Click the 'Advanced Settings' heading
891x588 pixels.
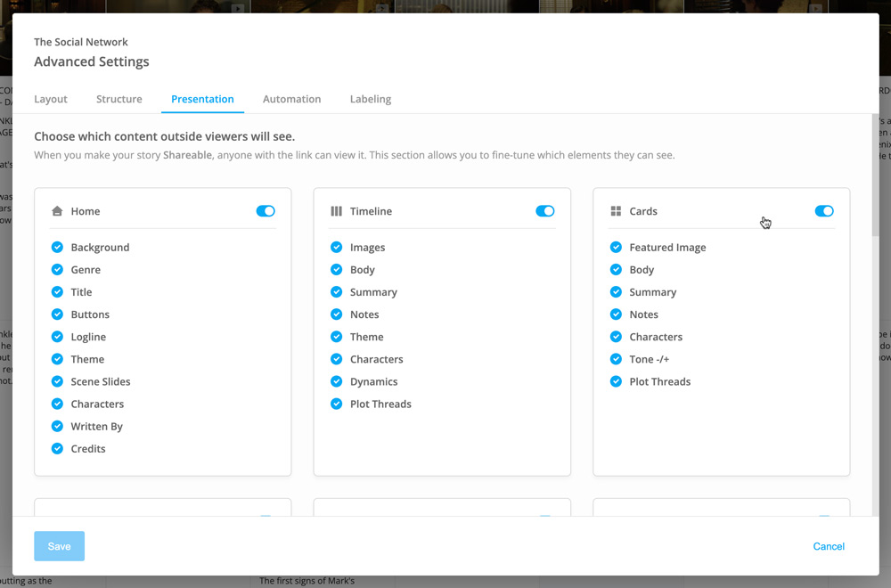tap(92, 61)
